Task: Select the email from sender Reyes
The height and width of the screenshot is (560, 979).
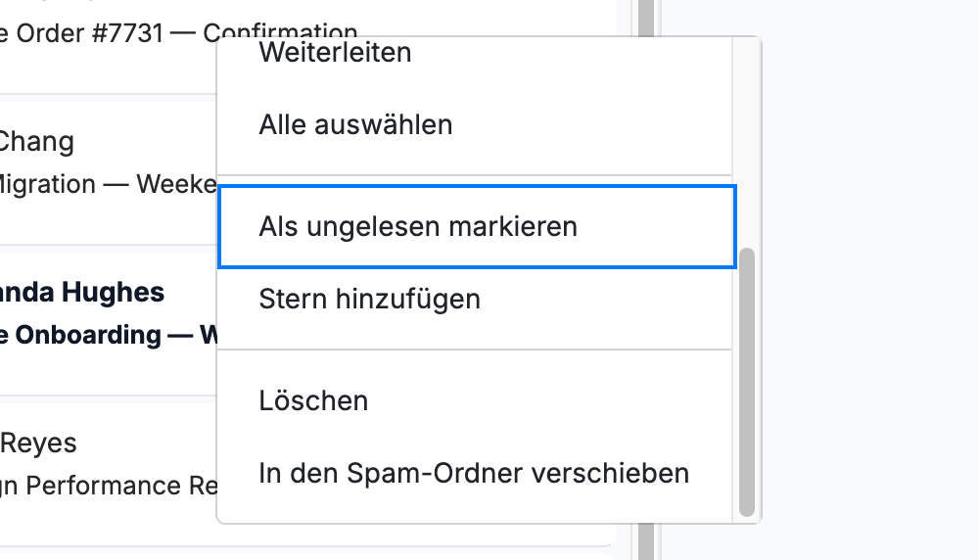Action: 38,443
